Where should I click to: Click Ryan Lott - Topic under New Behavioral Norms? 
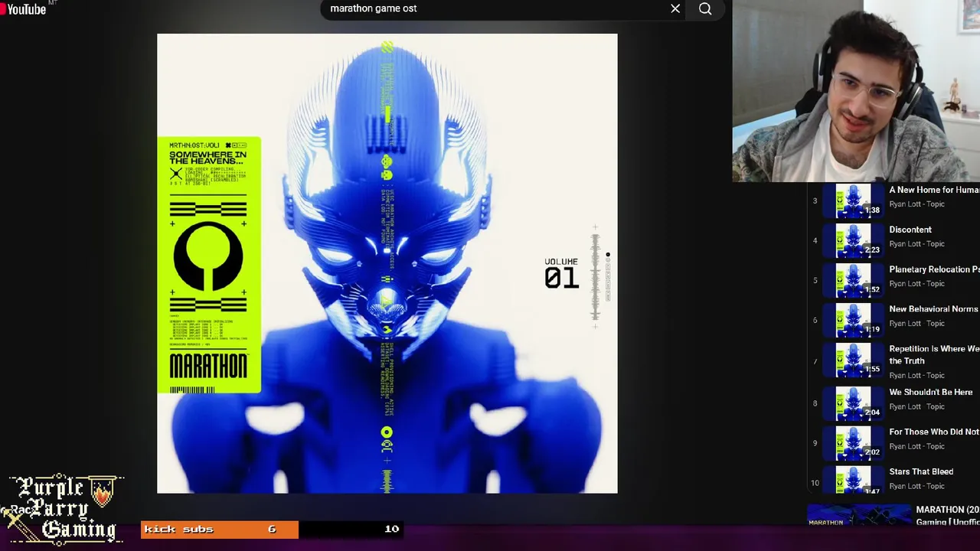tap(916, 324)
